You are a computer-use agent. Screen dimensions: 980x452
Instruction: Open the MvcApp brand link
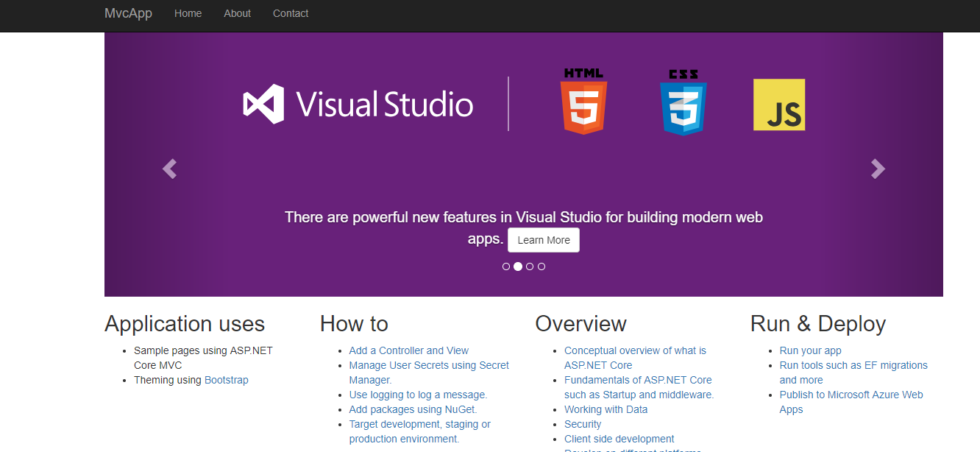[128, 13]
